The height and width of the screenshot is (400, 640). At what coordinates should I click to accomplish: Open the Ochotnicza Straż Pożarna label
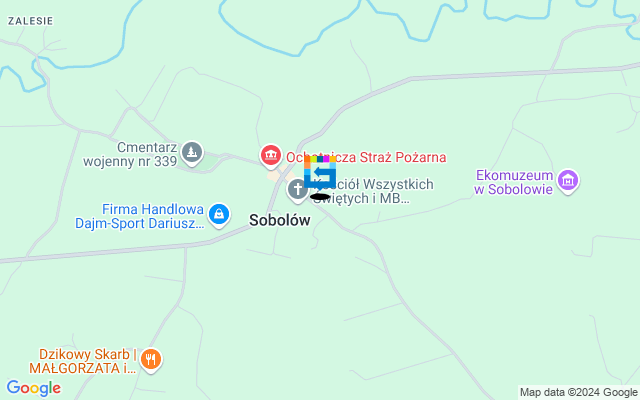click(x=366, y=157)
